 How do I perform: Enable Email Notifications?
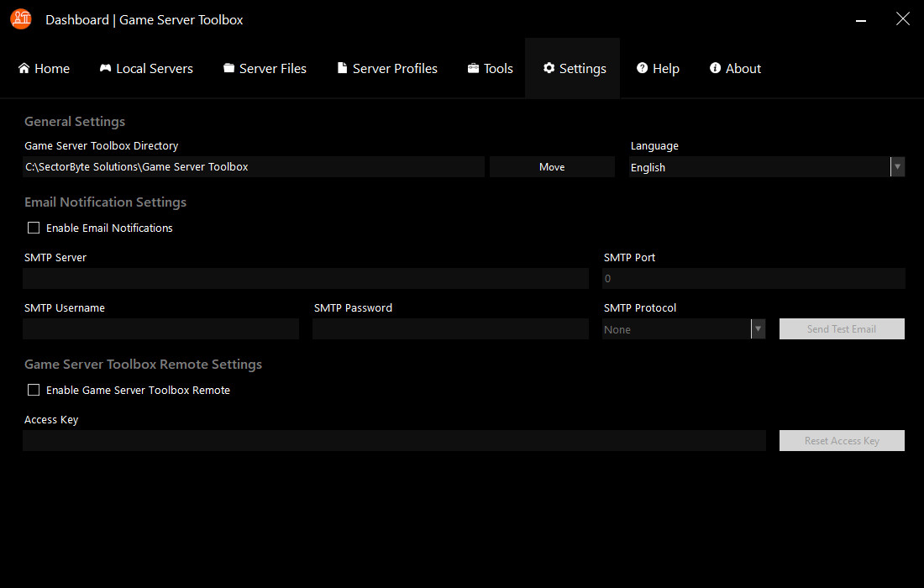point(34,228)
